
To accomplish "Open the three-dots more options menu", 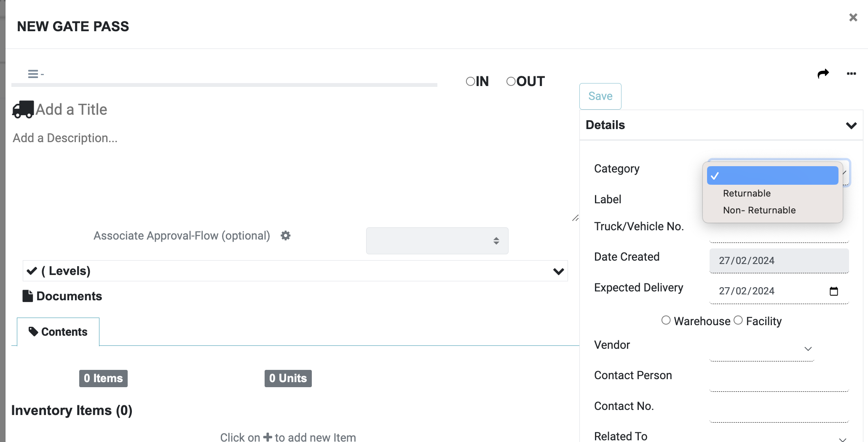I will pos(851,74).
